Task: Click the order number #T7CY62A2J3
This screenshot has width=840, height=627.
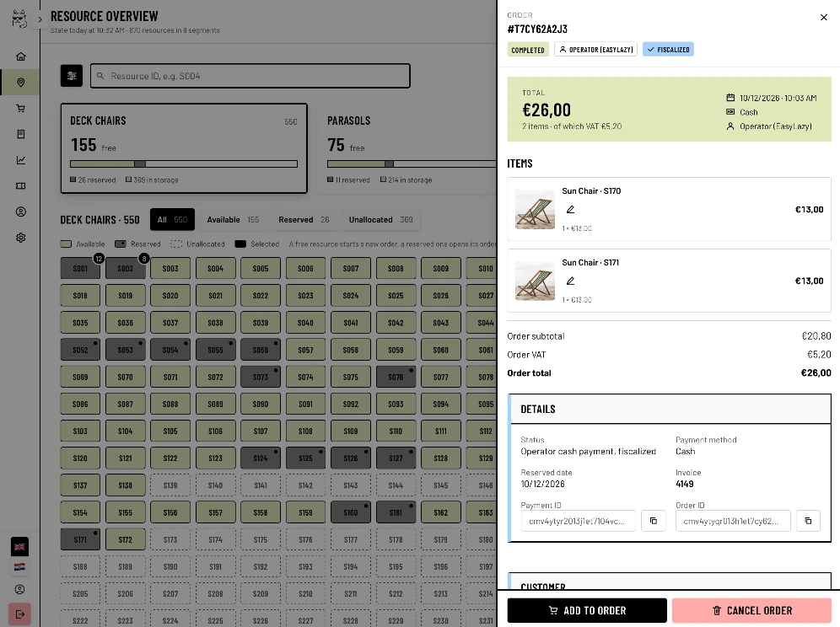Action: tap(537, 29)
